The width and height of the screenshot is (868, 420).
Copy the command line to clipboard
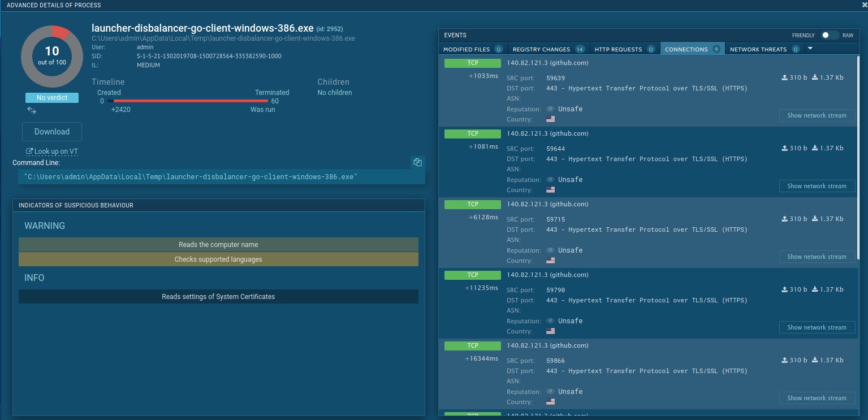coord(417,162)
